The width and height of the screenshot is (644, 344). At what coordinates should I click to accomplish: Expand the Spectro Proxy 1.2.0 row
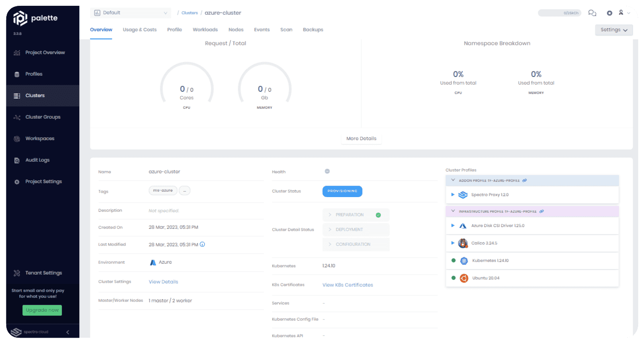(453, 195)
